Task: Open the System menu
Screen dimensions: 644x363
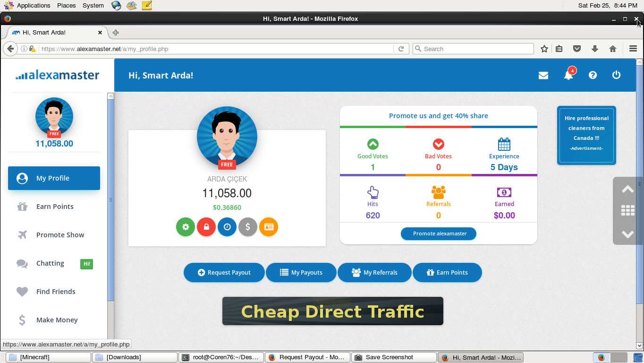Action: (93, 5)
